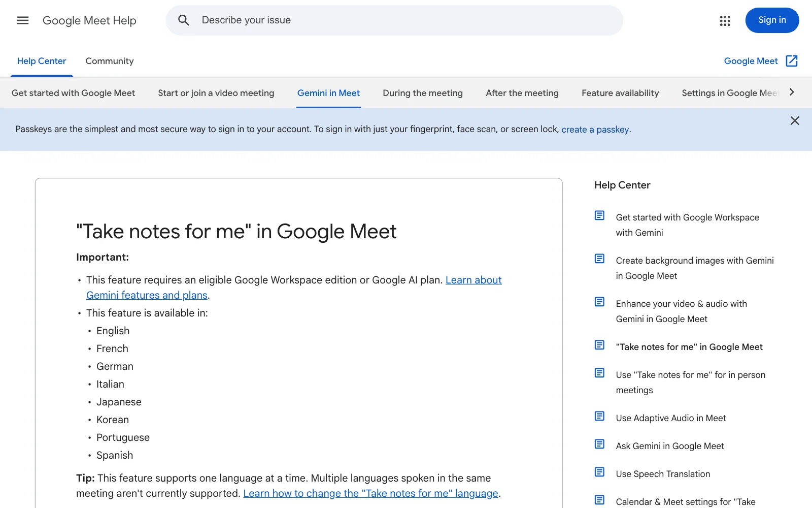Click article icon beside Ask Gemini in Google Meet
Screen dimensions: 812x508
[x=599, y=444]
